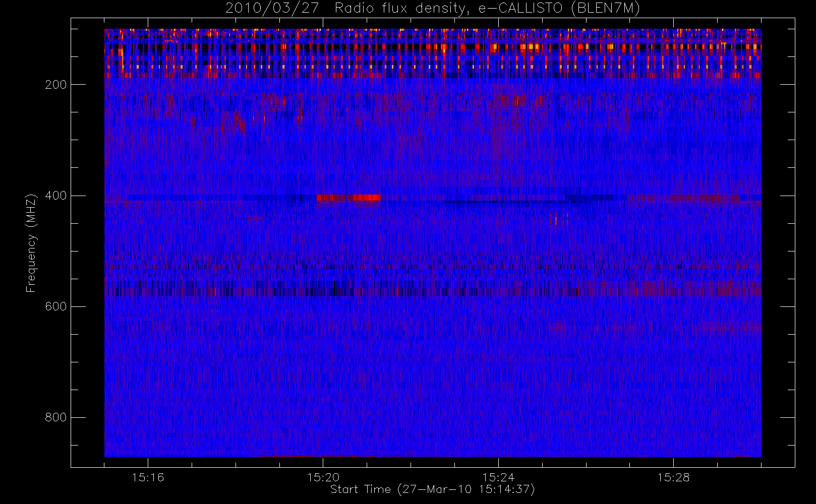Click the 'Start Time (27-Mar-10 15:14:37)' axis label
Viewport: 816px width, 504px height.
[432, 489]
